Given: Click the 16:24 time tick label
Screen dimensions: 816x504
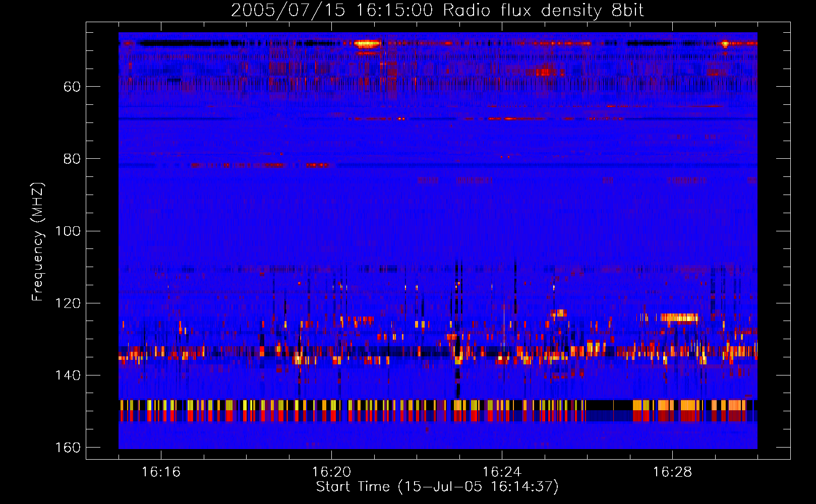Looking at the screenshot, I should (x=502, y=472).
